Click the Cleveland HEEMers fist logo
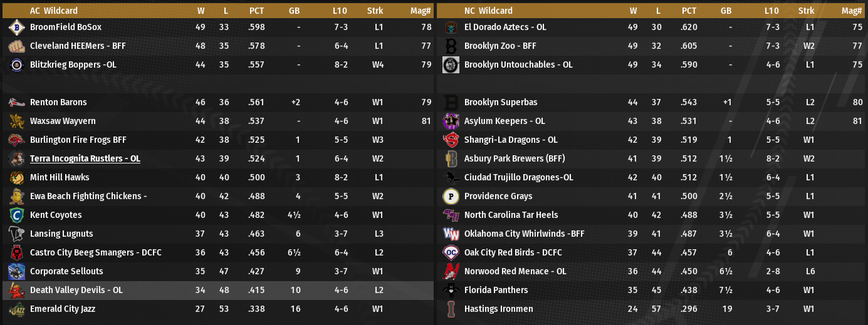This screenshot has width=868, height=325. [x=16, y=46]
